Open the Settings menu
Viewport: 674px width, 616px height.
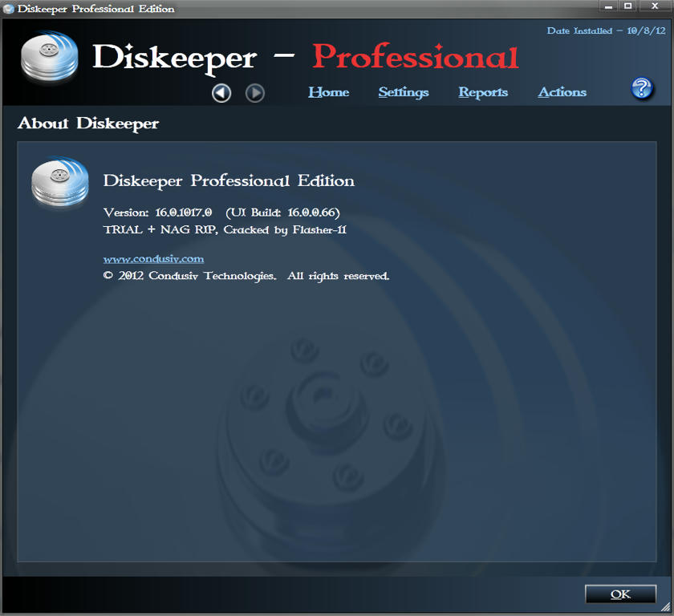(404, 92)
